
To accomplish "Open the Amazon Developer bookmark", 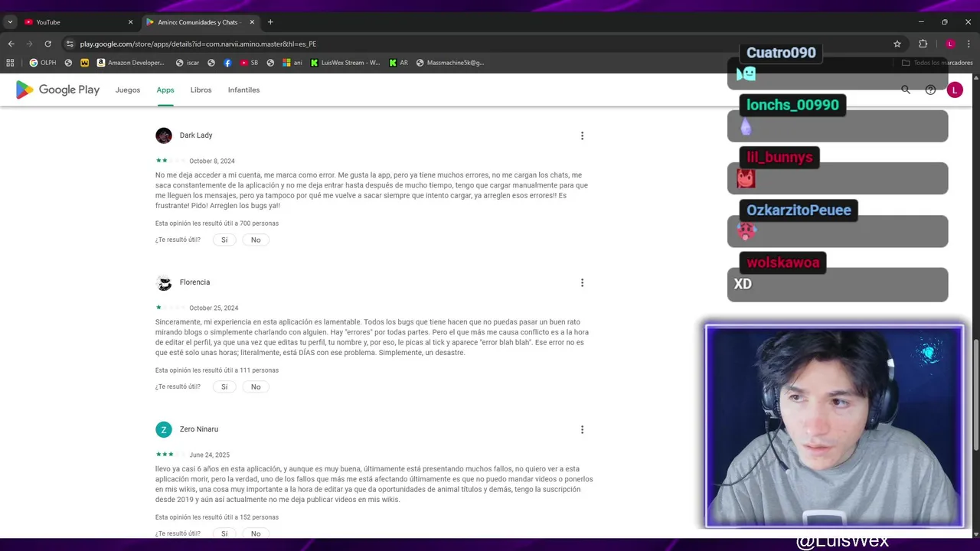I will click(x=131, y=63).
